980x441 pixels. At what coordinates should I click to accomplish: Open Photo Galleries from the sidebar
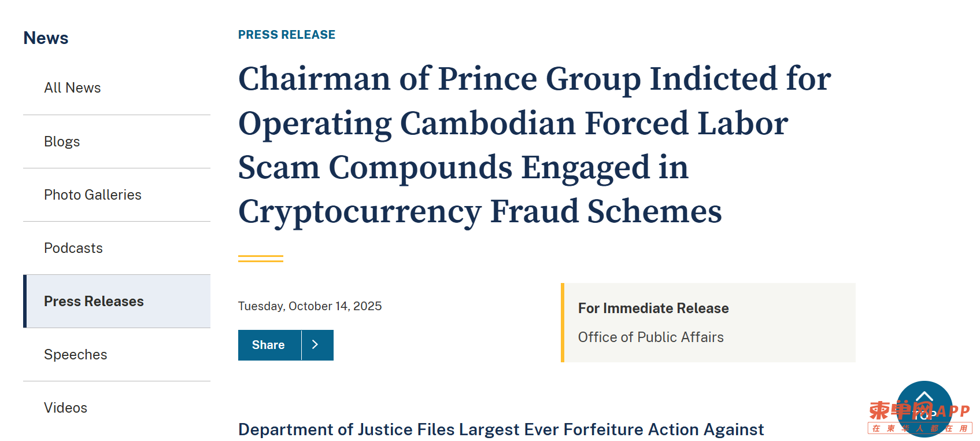point(93,195)
